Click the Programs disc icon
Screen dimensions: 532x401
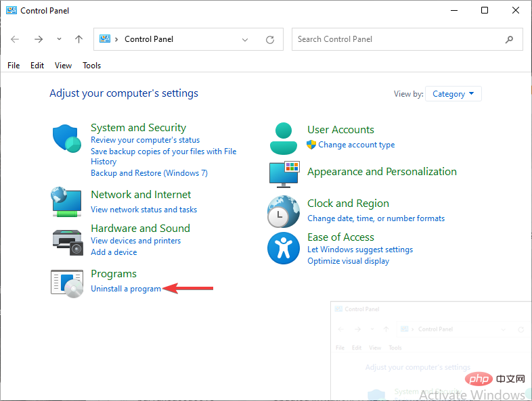pos(67,284)
